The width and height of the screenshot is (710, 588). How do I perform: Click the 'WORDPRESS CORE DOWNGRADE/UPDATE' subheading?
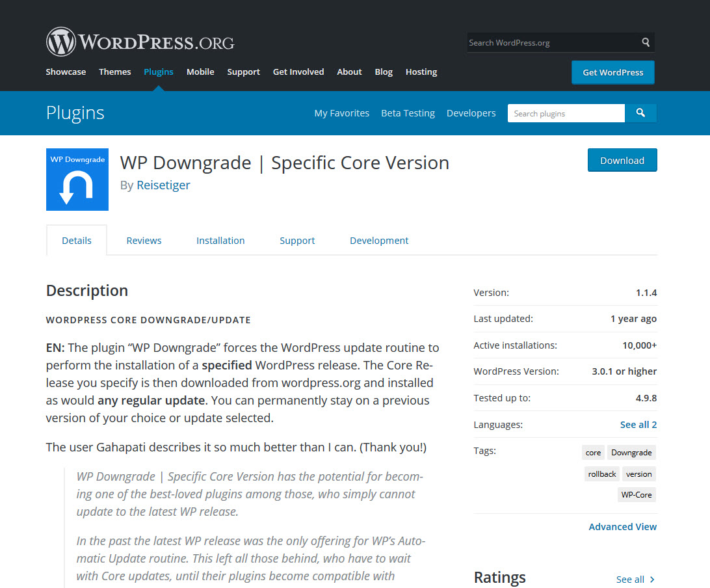(x=148, y=320)
